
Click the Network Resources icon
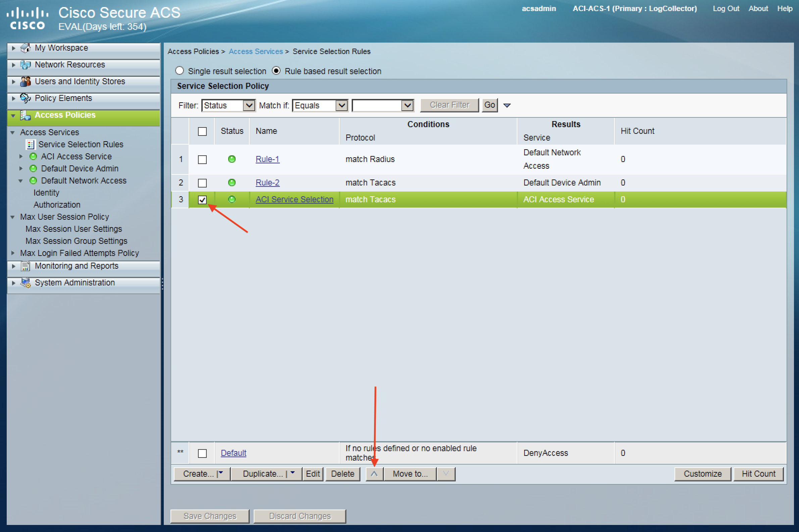tap(26, 65)
